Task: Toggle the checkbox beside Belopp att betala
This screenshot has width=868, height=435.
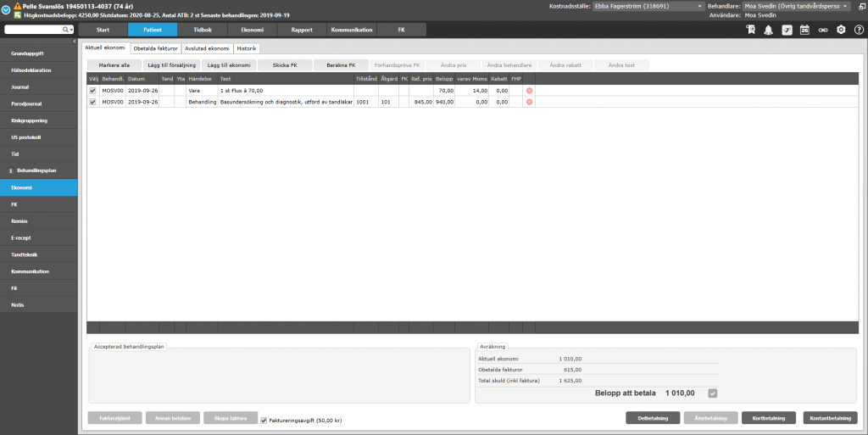Action: click(x=712, y=393)
